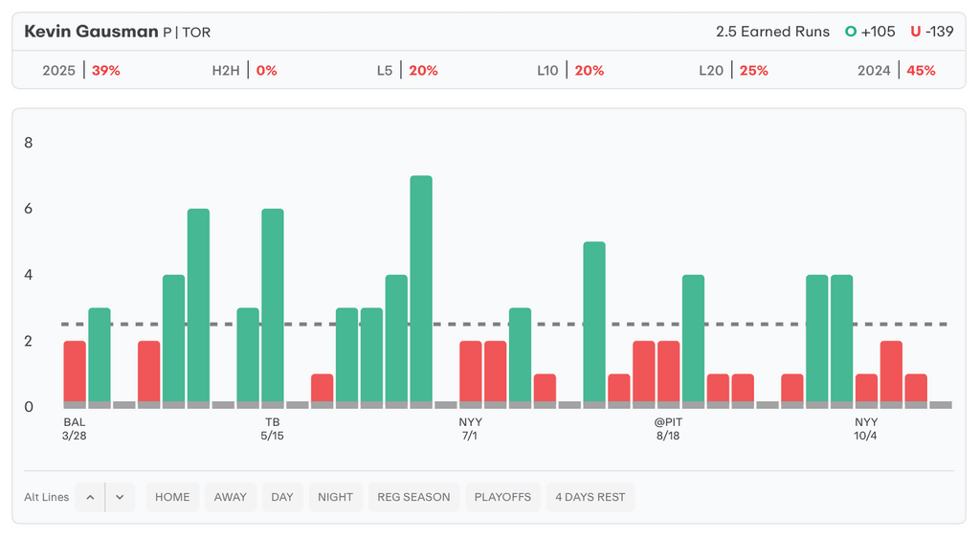Open the 2024 season 45% stat

(x=897, y=70)
